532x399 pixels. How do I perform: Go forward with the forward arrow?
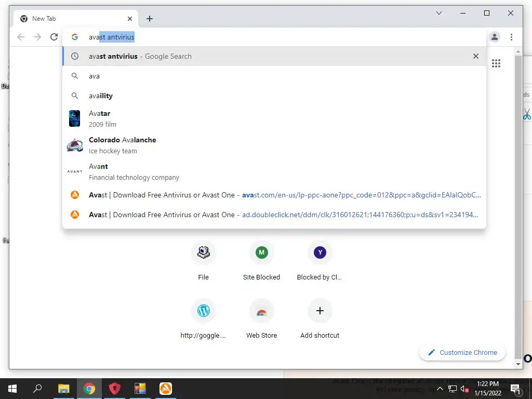click(37, 37)
